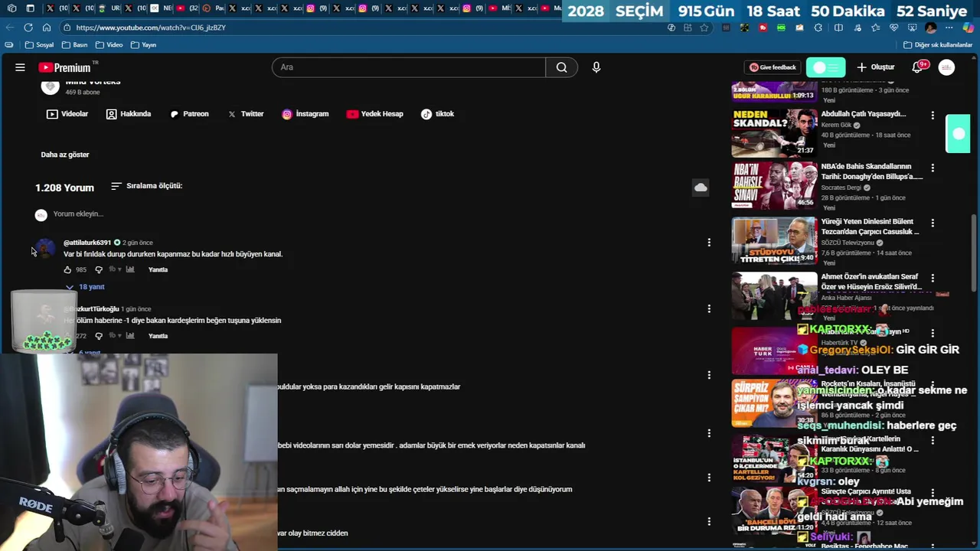The image size is (980, 551).
Task: Show stats chart for BozkurtTürkoğlu comment
Action: [130, 336]
